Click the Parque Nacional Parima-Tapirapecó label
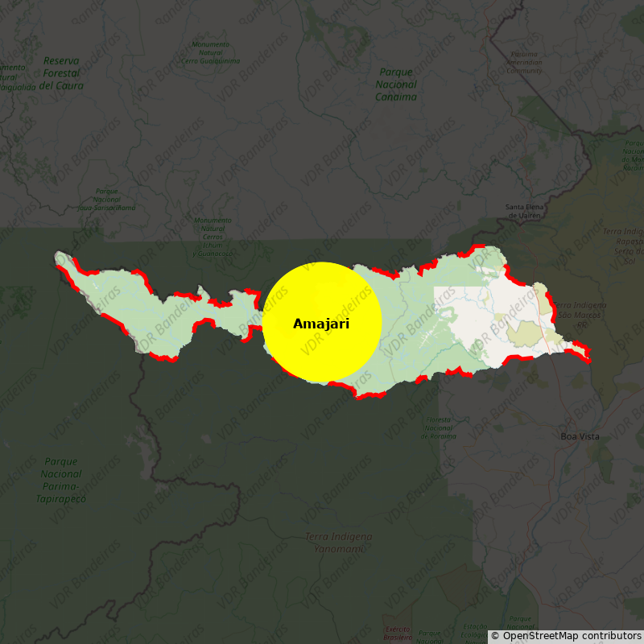The image size is (644, 644). (x=61, y=480)
